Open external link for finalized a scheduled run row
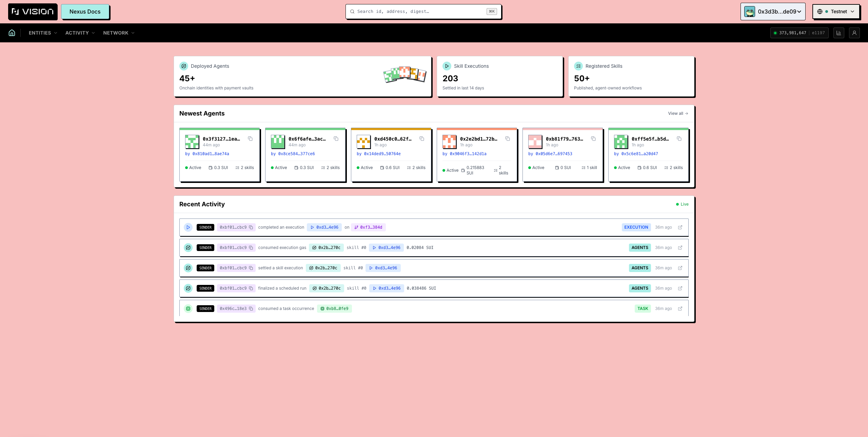This screenshot has width=868, height=437. (680, 288)
